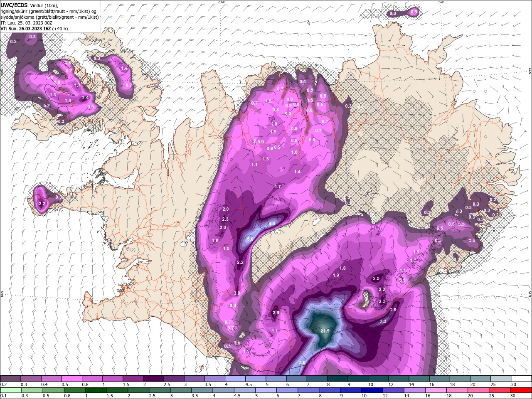Click the '0.1' label under the rain legend
The image size is (532, 399).
pyautogui.click(x=4, y=396)
